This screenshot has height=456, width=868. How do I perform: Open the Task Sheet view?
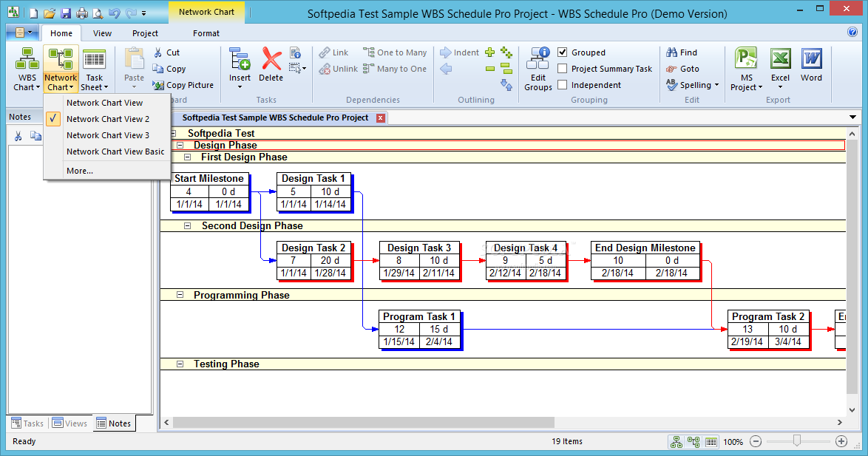pos(94,69)
